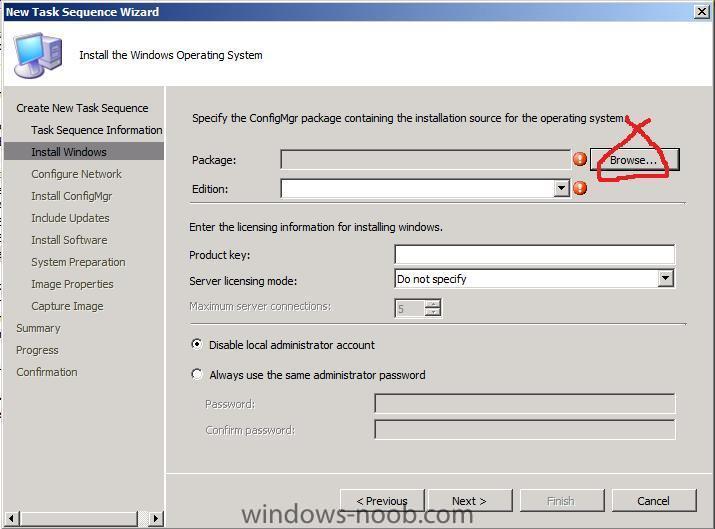Screen dimensions: 715x529
Task: Click the 'Server licensing mode:' label
Action: click(x=243, y=281)
